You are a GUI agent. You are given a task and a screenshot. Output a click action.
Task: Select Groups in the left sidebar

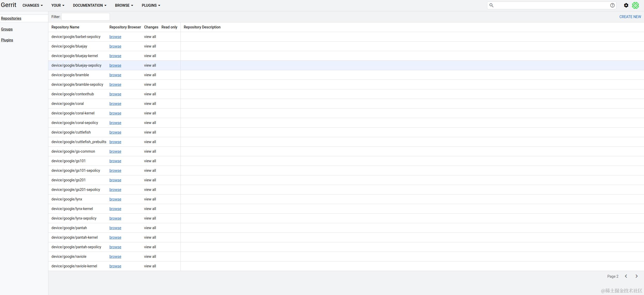tap(7, 29)
